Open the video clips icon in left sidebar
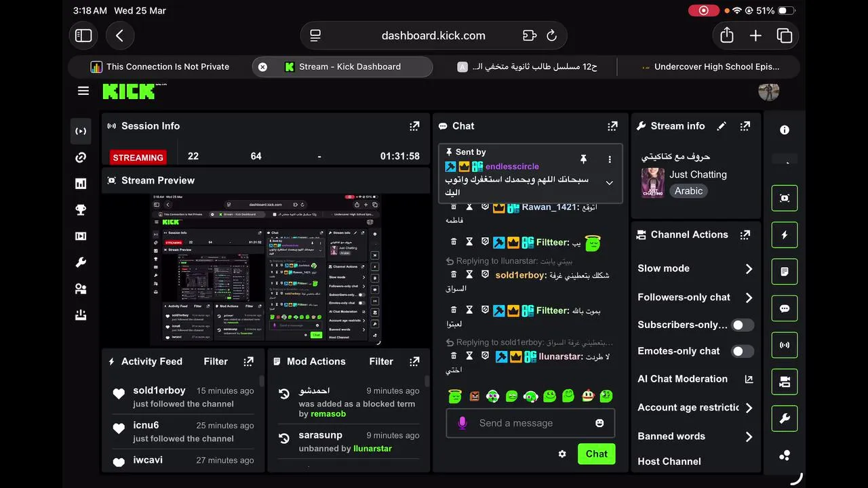 [81, 237]
